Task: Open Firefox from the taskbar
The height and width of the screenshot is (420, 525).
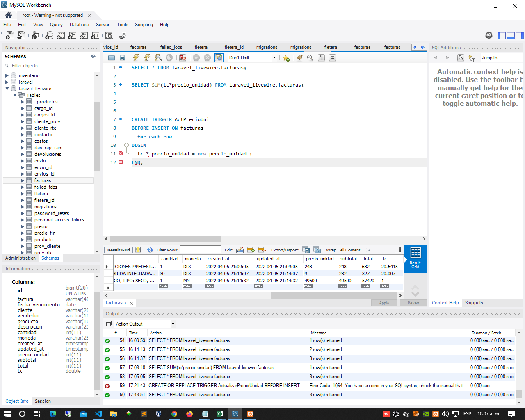Action: click(x=189, y=414)
